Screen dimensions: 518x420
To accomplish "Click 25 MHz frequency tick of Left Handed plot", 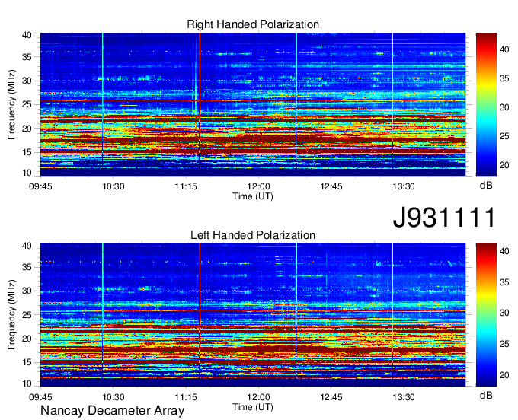I will pos(27,315).
